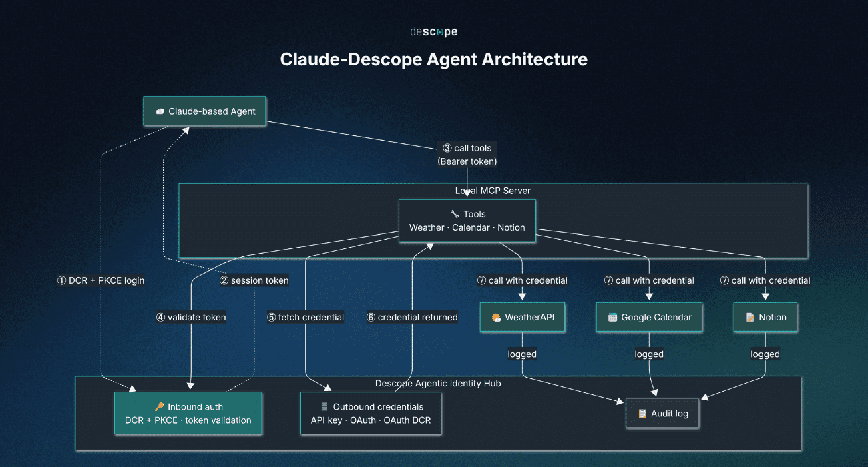Click the wrench icon beside Tools
The image size is (868, 467).
tap(455, 214)
